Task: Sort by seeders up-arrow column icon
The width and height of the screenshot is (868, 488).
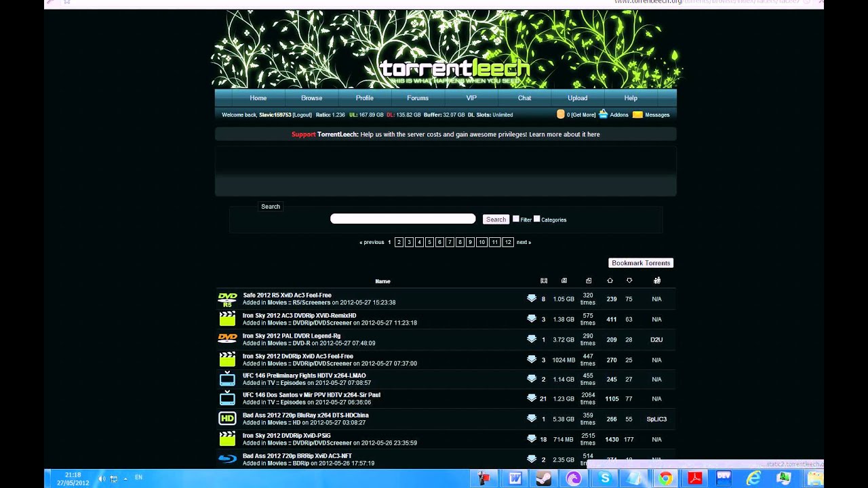Action: [610, 281]
